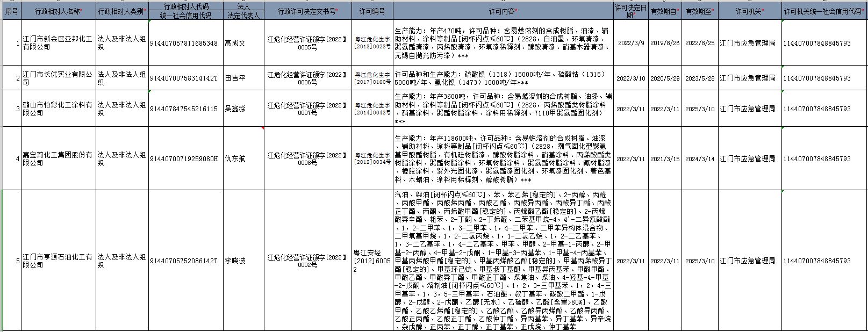Screen dimensions: 868x332
Task: Select the '有效期自' header cell
Action: pyautogui.click(x=665, y=11)
